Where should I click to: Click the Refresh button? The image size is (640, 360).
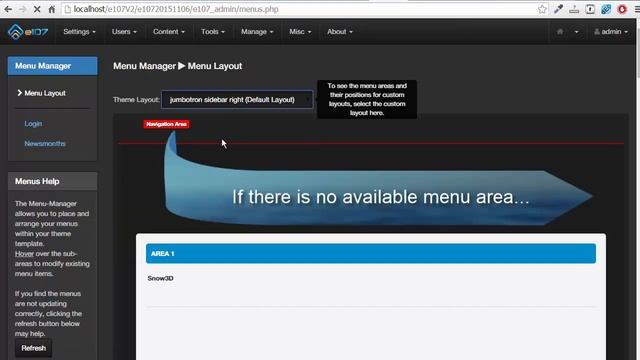pos(33,348)
